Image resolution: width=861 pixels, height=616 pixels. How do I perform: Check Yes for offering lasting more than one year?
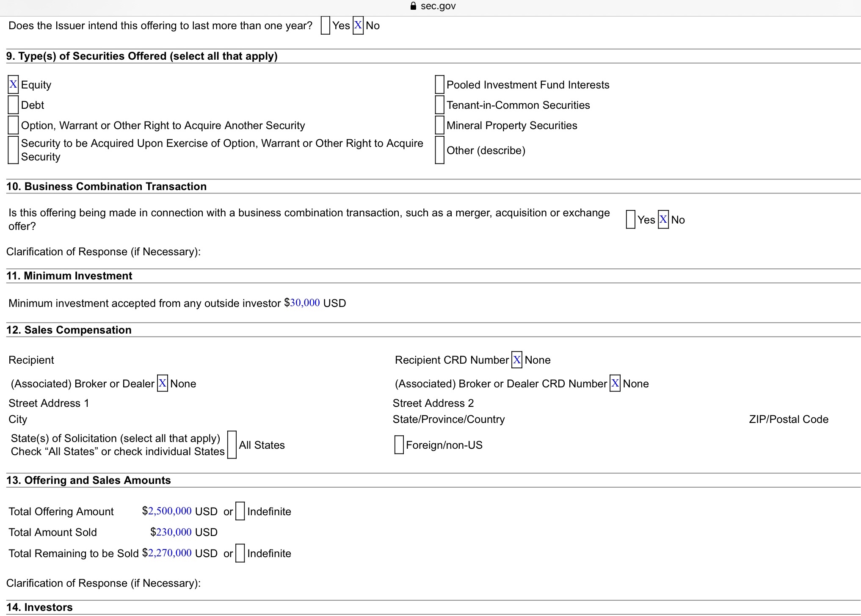tap(325, 25)
